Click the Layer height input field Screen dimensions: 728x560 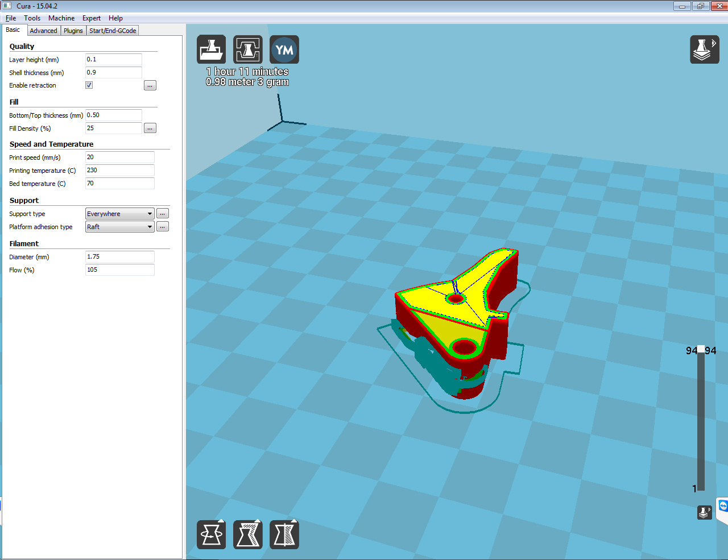[x=114, y=60]
